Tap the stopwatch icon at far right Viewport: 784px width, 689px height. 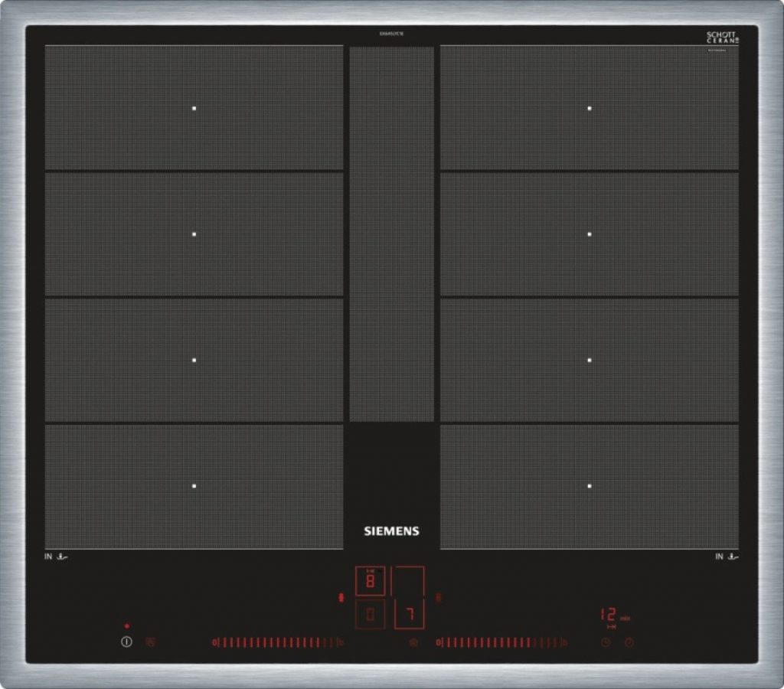coord(629,643)
